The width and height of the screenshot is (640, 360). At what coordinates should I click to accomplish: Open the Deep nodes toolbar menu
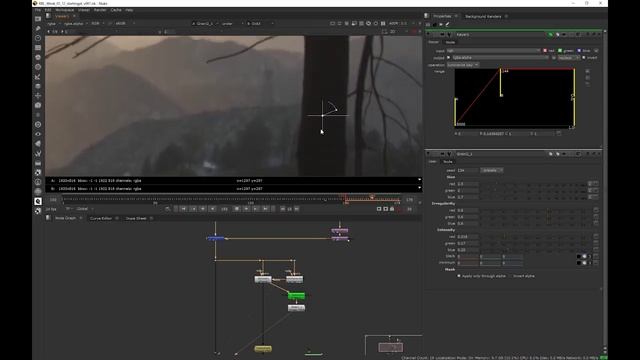click(x=38, y=124)
